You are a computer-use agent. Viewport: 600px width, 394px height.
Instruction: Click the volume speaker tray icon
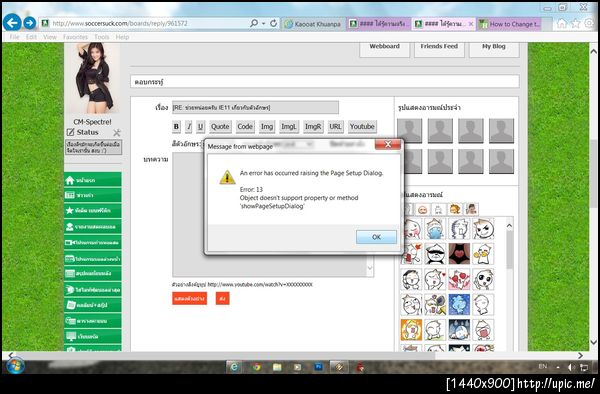click(571, 367)
